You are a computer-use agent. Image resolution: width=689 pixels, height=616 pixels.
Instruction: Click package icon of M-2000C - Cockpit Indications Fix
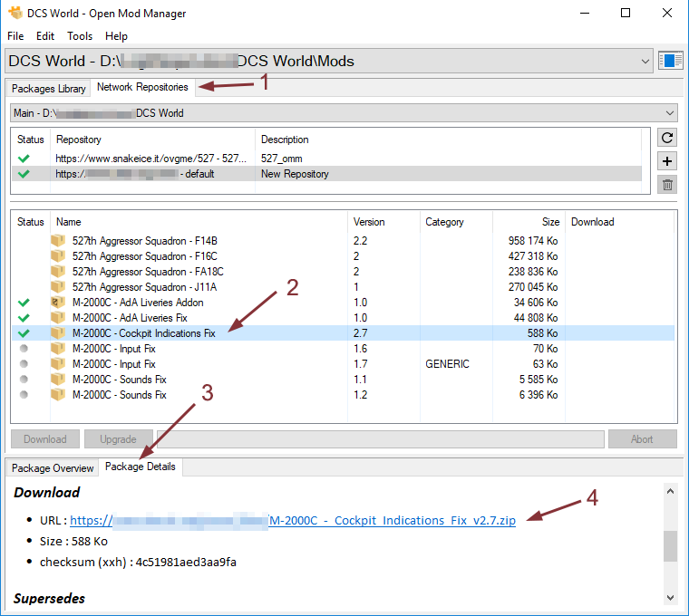[x=57, y=332]
